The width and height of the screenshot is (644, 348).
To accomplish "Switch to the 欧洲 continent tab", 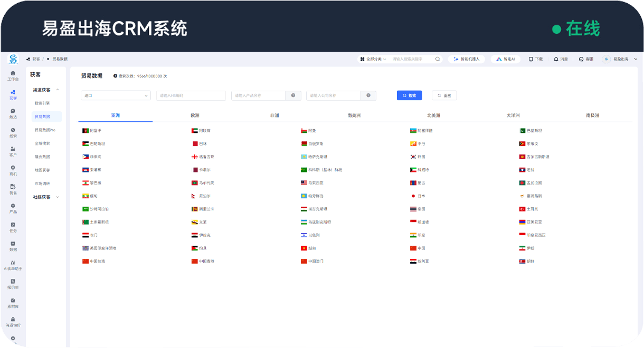I will 195,115.
